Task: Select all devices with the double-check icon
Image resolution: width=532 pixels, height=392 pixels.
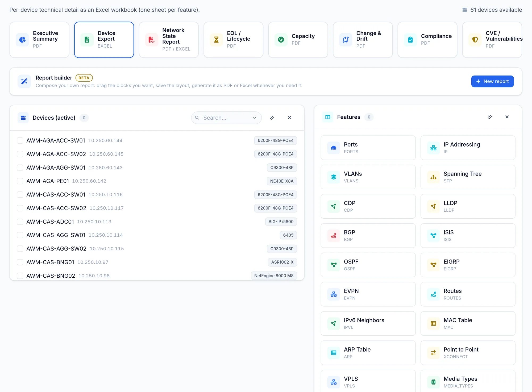Action: tap(272, 118)
